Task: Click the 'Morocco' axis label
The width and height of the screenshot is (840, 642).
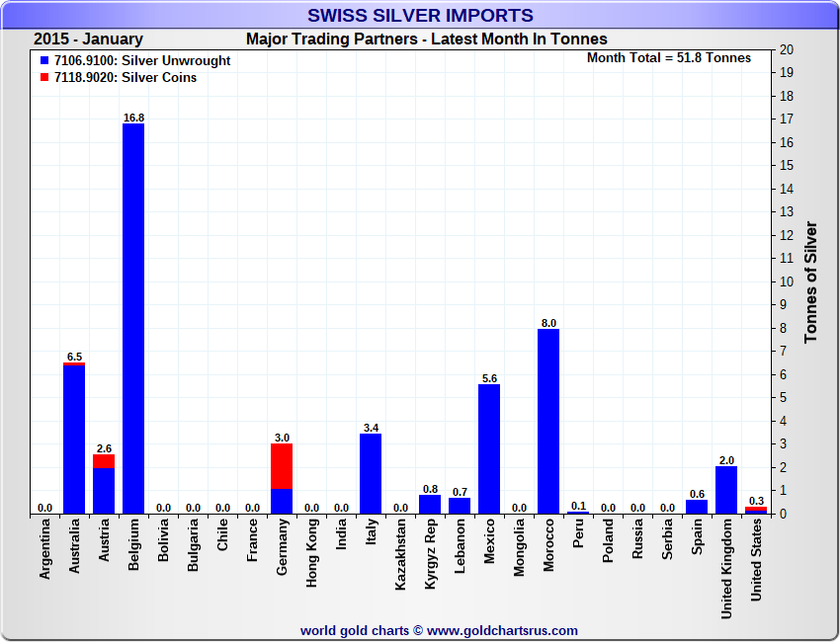Action: coord(548,545)
